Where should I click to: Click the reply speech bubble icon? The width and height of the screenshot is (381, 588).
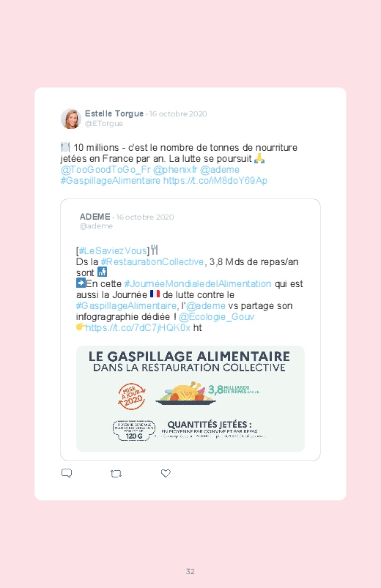(67, 473)
